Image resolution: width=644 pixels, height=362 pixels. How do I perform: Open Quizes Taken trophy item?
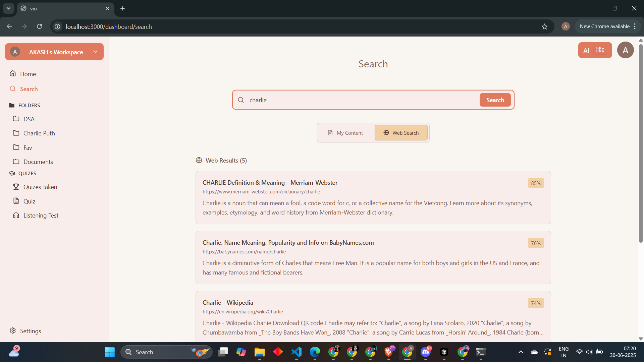(40, 187)
